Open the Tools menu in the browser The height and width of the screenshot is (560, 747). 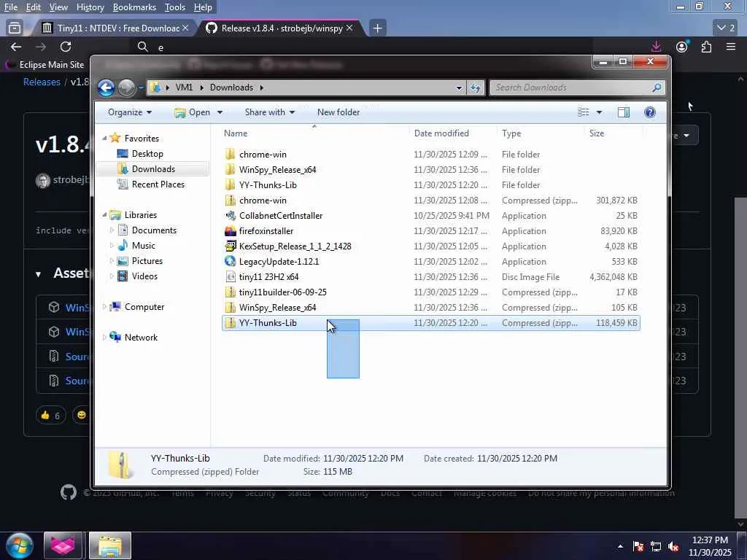point(175,7)
